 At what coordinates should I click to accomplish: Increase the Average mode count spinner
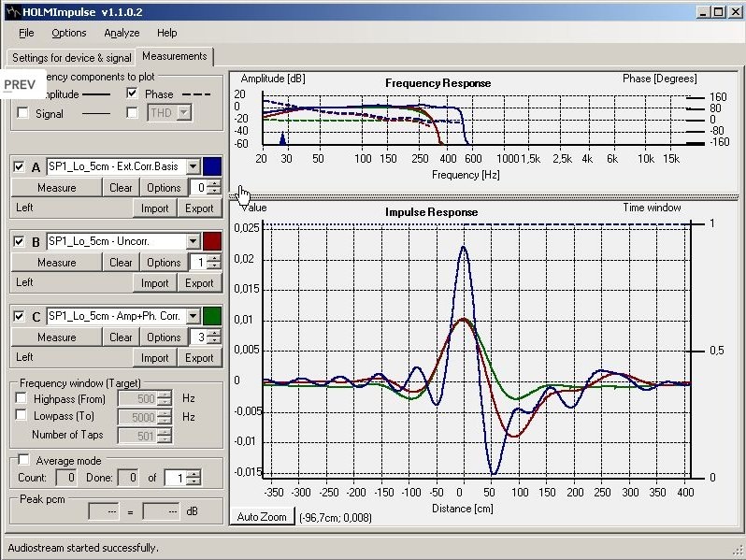coord(194,474)
